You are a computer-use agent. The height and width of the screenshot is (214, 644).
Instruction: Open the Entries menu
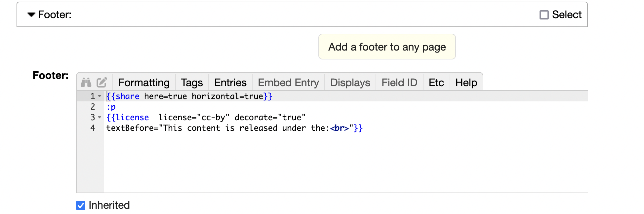230,83
